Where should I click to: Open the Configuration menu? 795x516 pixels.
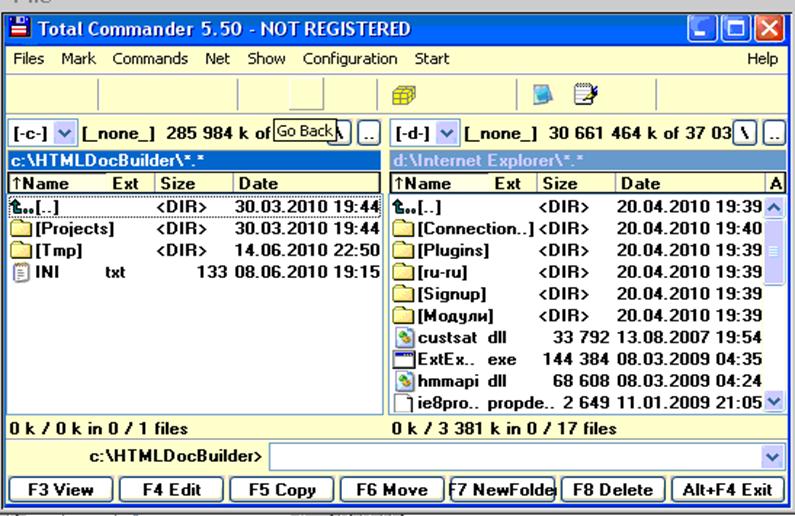point(350,59)
